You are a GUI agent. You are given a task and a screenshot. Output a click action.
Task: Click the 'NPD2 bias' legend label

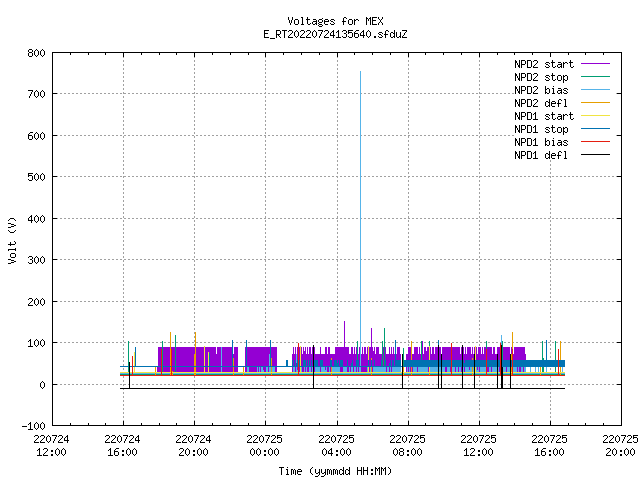click(541, 90)
